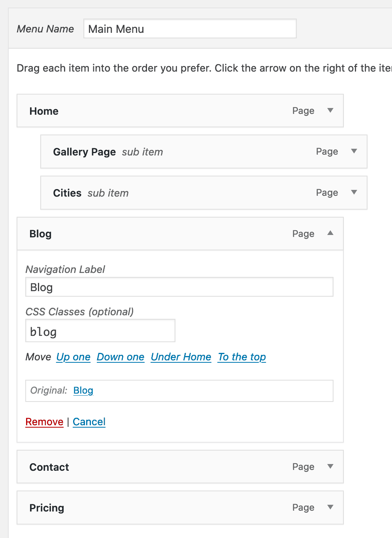Open the original Blog page link
This screenshot has width=392, height=538.
(x=83, y=390)
